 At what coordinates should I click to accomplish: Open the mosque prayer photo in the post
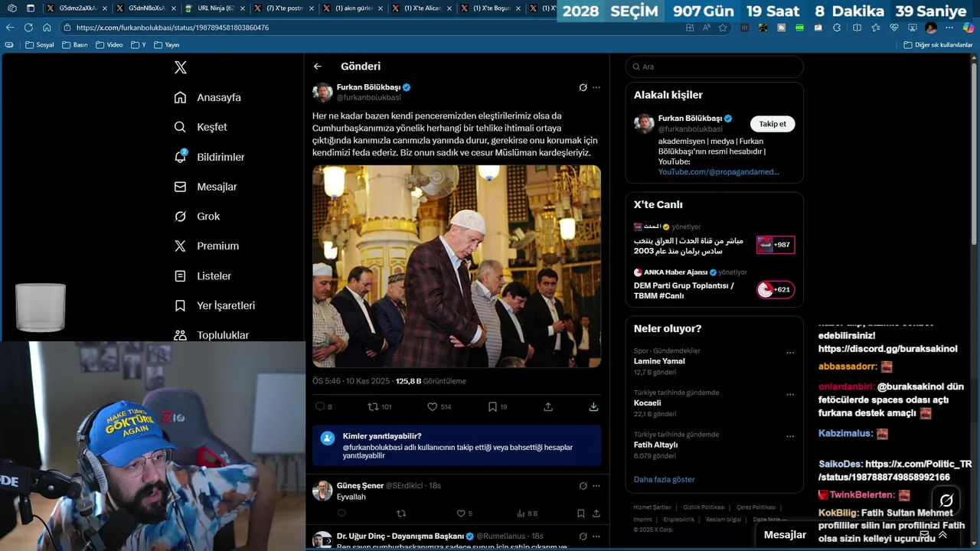(456, 266)
